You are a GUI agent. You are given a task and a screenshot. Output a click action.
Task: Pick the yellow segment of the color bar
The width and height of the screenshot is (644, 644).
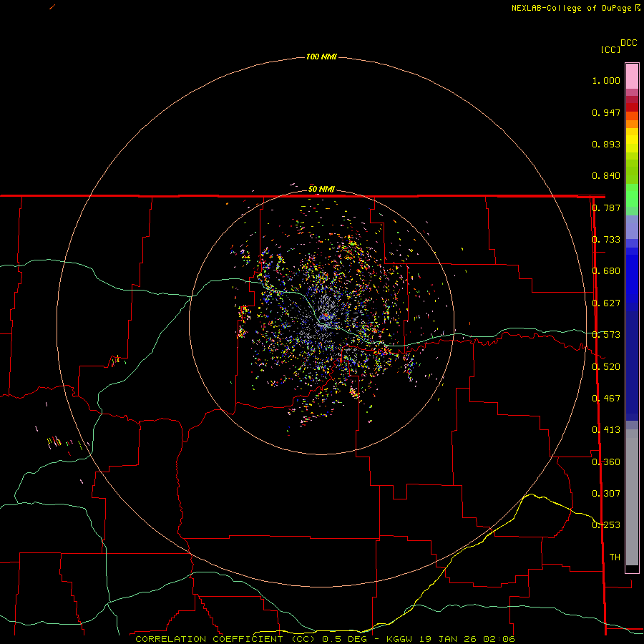pos(632,140)
